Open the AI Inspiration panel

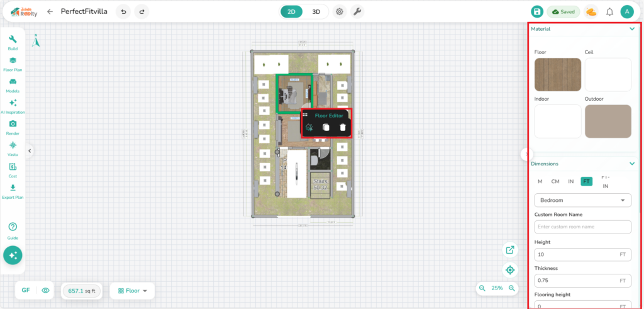(13, 105)
